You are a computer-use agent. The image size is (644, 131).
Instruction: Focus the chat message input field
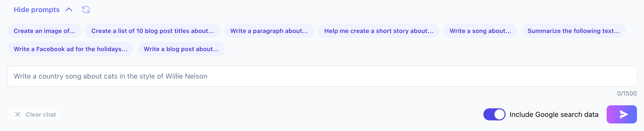tap(322, 76)
